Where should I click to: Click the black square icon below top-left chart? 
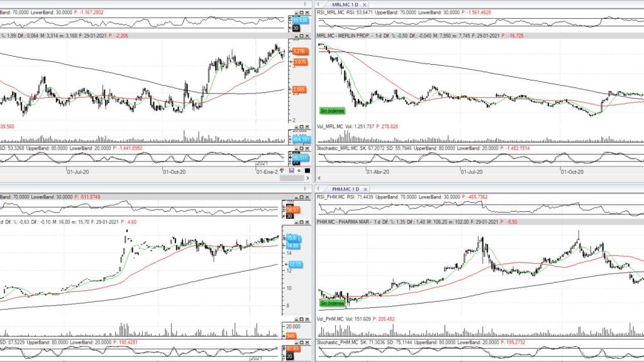pos(307,170)
